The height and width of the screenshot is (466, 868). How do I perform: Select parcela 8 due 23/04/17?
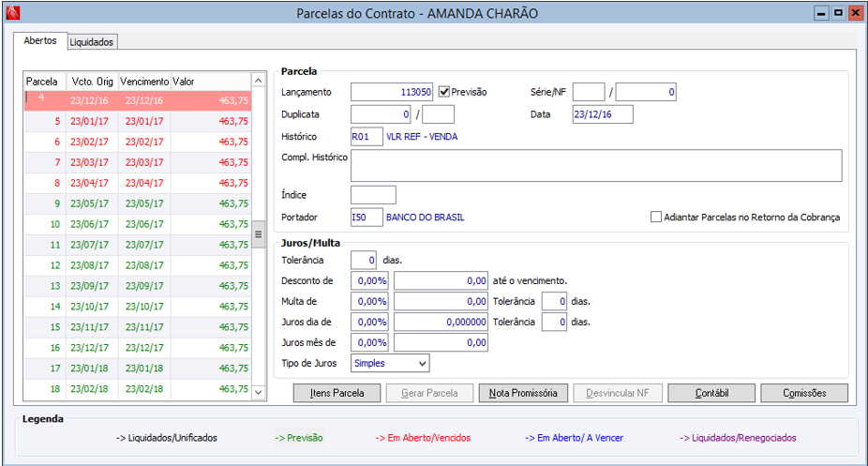[x=138, y=183]
